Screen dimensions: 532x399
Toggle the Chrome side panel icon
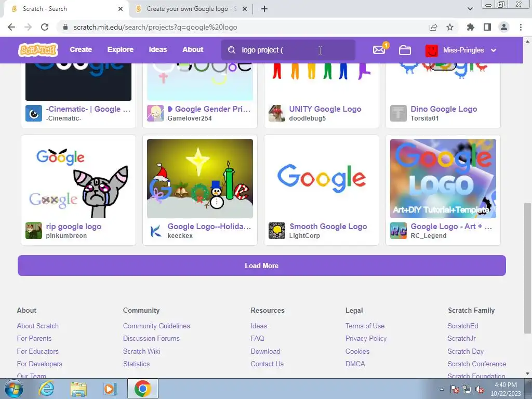pos(487,27)
